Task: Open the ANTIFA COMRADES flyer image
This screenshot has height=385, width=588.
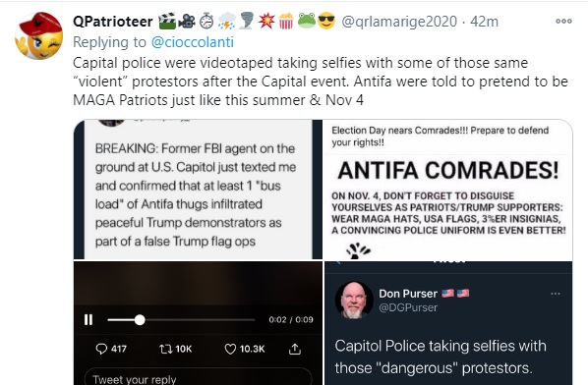Action: [x=447, y=190]
